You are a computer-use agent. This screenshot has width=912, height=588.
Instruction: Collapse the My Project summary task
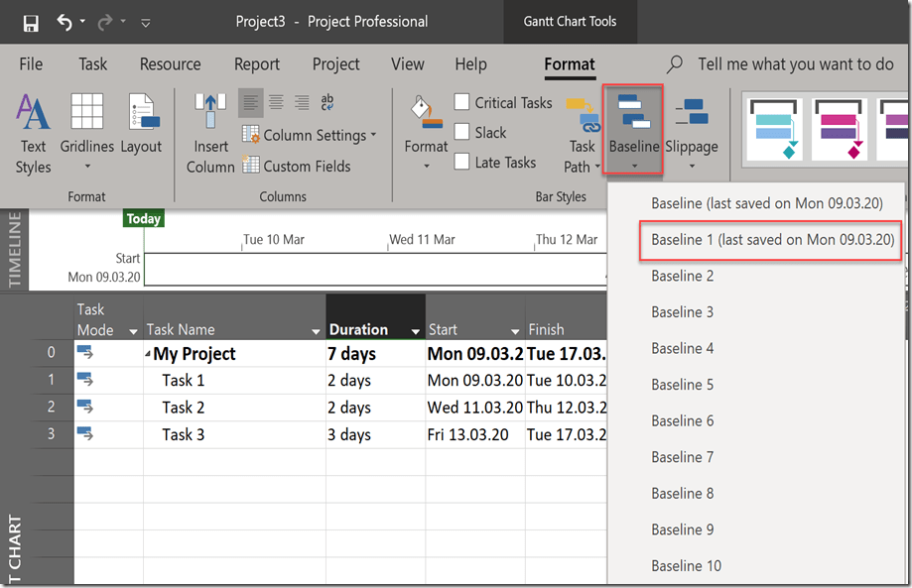[x=148, y=355]
